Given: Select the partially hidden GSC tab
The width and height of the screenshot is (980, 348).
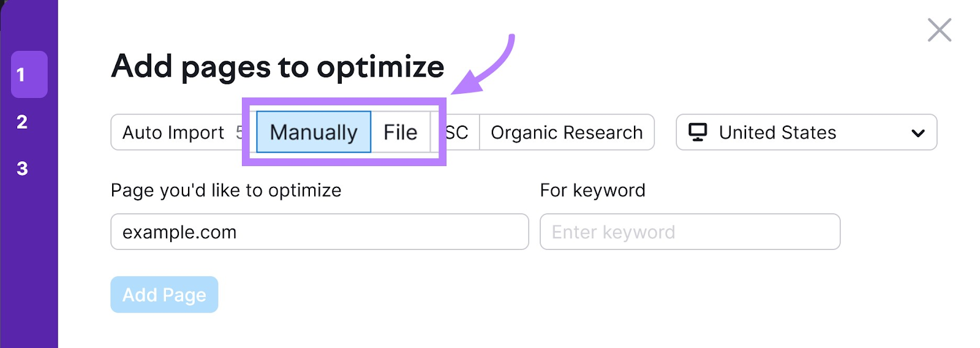Looking at the screenshot, I should pos(458,132).
